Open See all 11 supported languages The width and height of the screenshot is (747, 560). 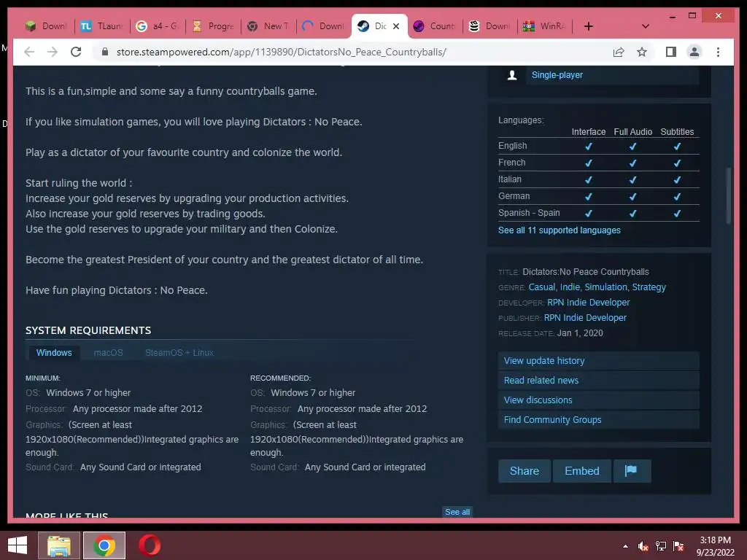560,230
